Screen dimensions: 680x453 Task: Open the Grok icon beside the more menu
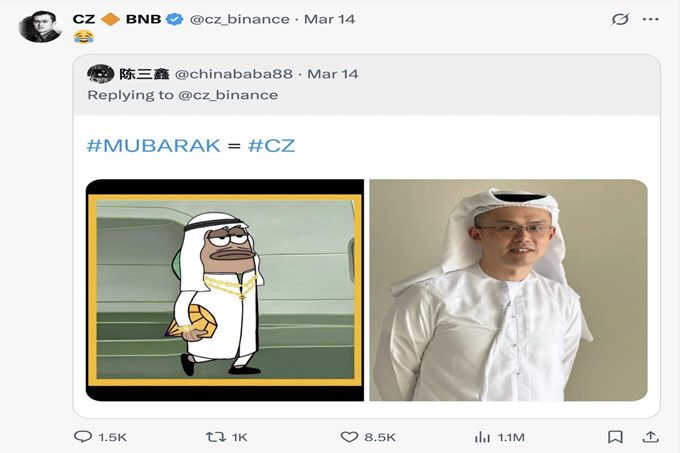point(620,19)
